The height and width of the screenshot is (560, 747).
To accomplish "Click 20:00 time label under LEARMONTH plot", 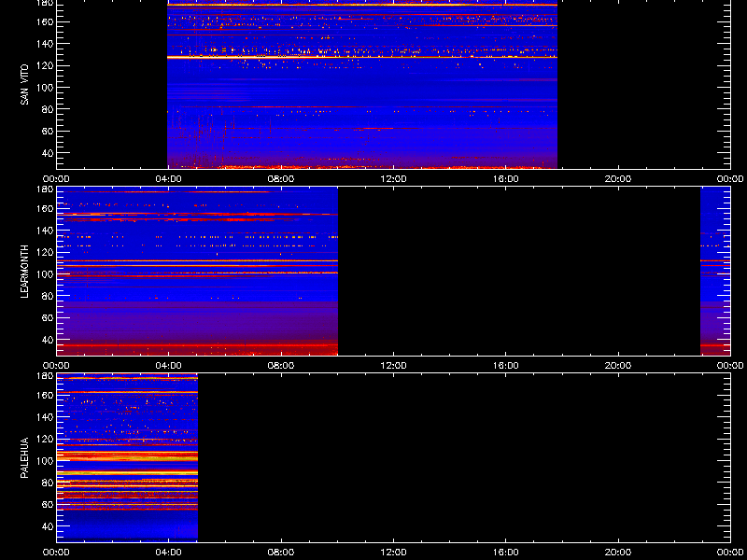I will coord(618,366).
